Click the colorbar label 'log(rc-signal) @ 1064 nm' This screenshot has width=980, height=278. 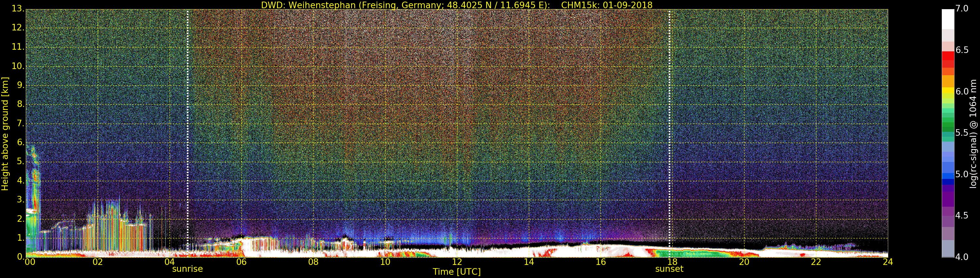(x=973, y=134)
